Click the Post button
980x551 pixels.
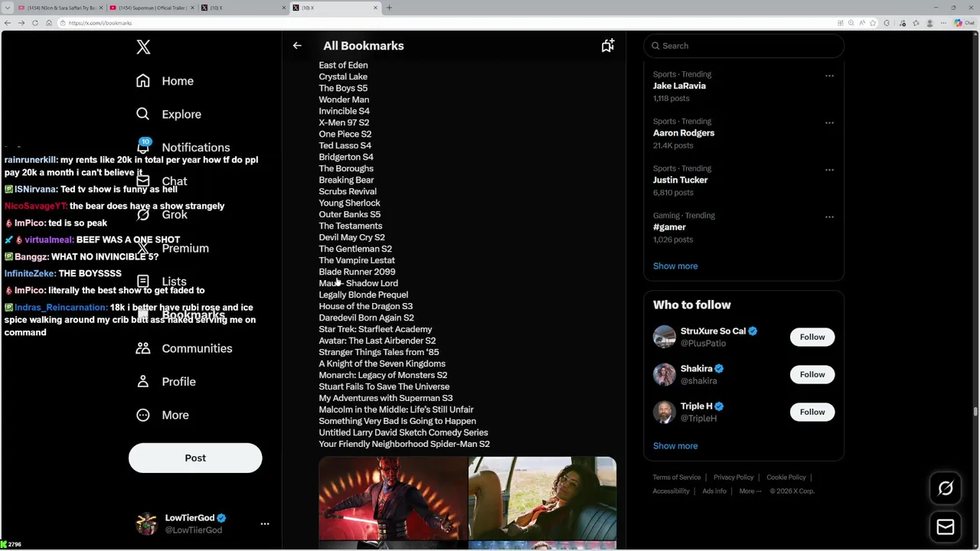(x=195, y=458)
